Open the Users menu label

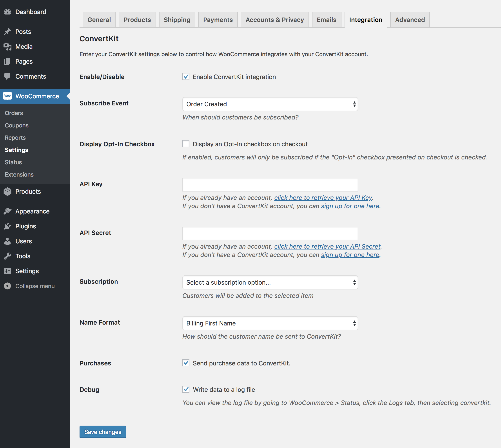click(x=24, y=241)
